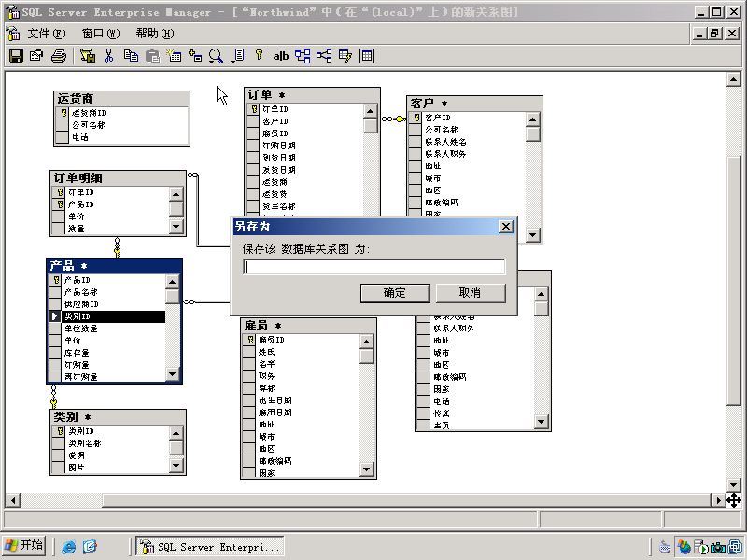Click scroll down arrow in 客户 table
The image size is (747, 560).
point(532,235)
